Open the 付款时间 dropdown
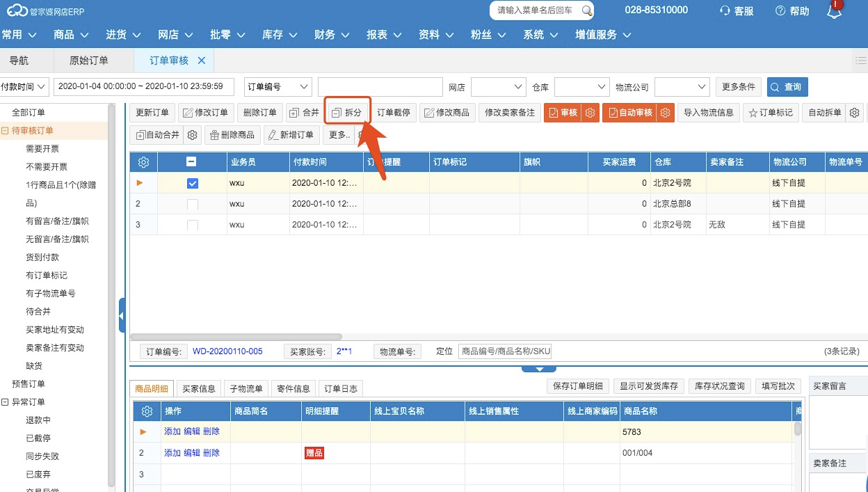This screenshot has height=492, width=868. 24,87
